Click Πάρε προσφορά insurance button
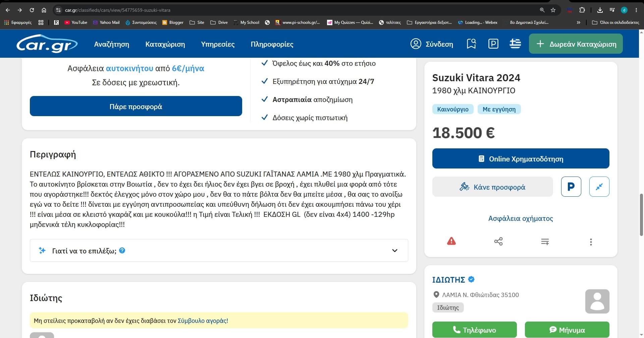The image size is (644, 338). tap(136, 106)
